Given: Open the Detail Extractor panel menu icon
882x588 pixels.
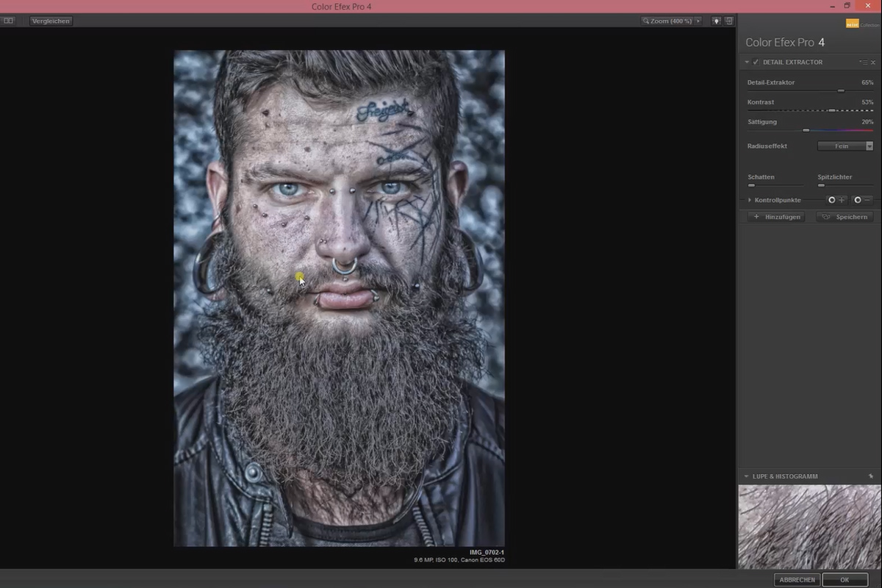Looking at the screenshot, I should coord(864,62).
